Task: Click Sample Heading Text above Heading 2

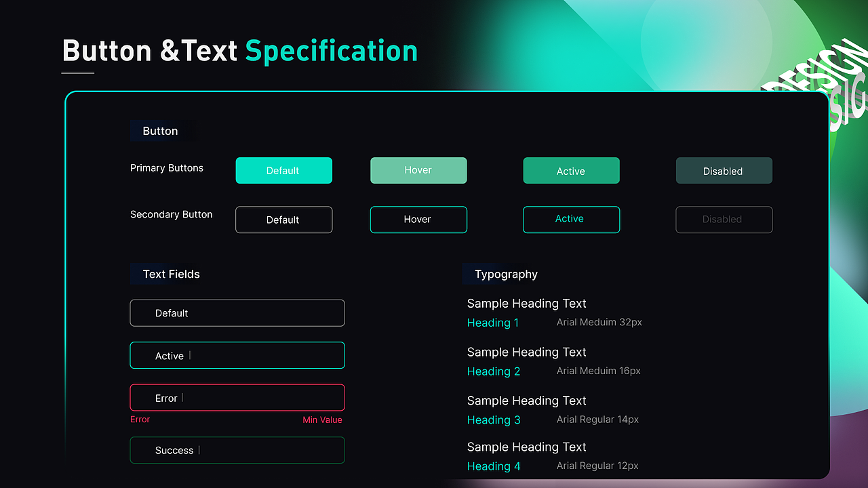Action: coord(527,352)
